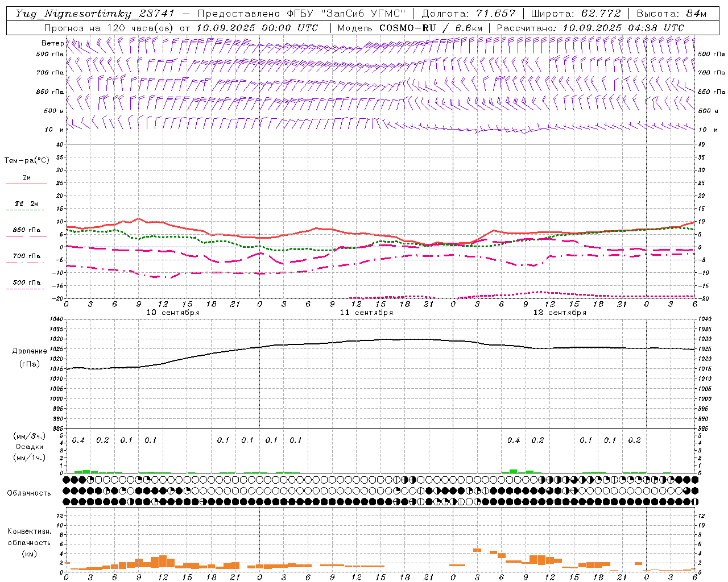Click the Тем-ра(°C) panel label

tap(27, 161)
